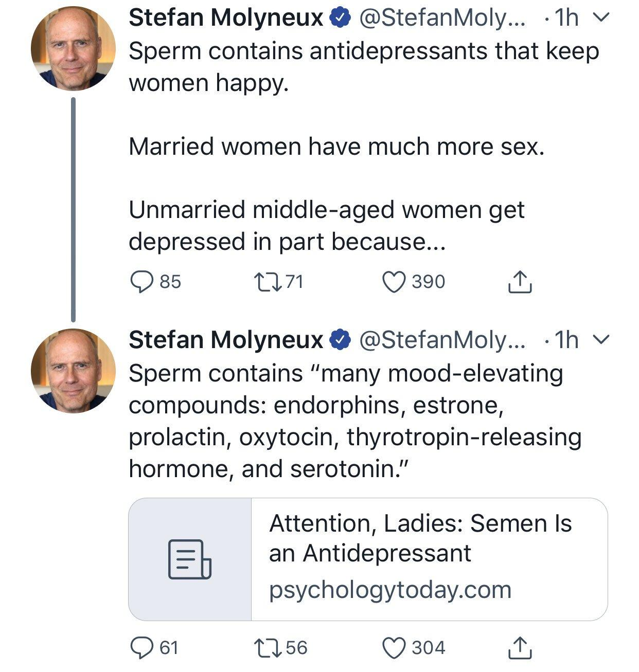Open the @StefanMoly handle on the first tweet
The height and width of the screenshot is (672, 639).
click(441, 18)
